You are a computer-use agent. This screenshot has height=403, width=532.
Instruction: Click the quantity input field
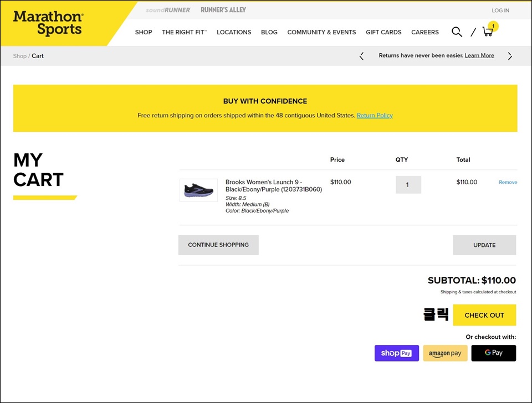[x=408, y=185]
